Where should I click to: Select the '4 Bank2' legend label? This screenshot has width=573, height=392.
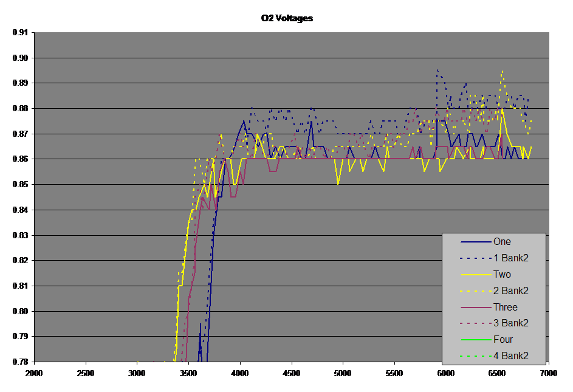click(510, 356)
